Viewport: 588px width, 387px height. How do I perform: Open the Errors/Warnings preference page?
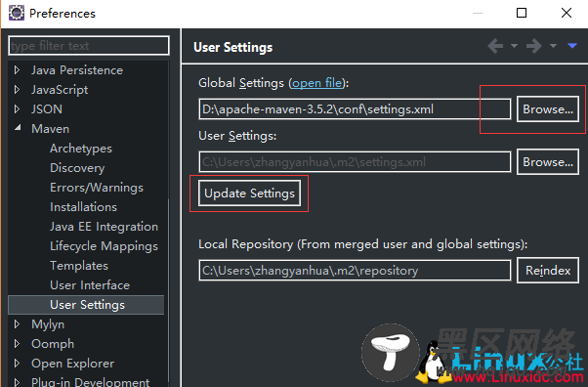(97, 188)
